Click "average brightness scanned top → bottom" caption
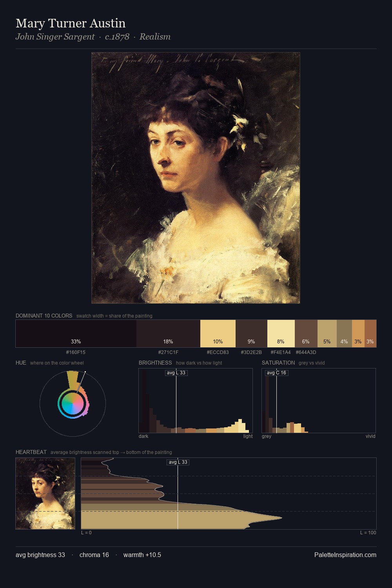The image size is (392, 588). pyautogui.click(x=111, y=452)
